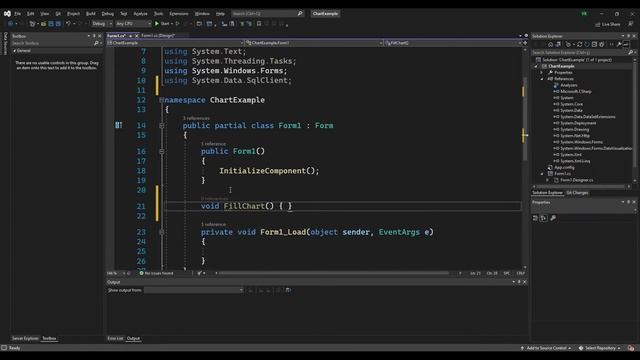Screen dimensions: 640x360
Task: Switch to the Git Changes tab
Action: click(x=577, y=193)
